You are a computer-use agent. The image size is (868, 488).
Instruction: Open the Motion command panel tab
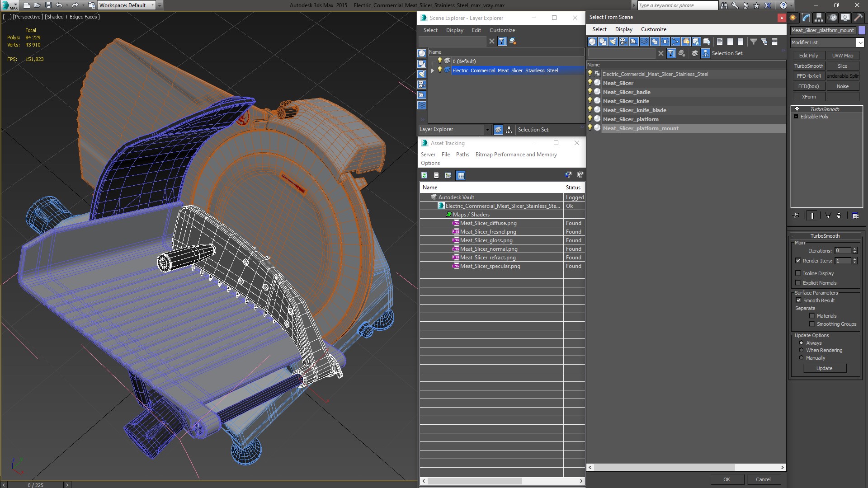pos(833,18)
